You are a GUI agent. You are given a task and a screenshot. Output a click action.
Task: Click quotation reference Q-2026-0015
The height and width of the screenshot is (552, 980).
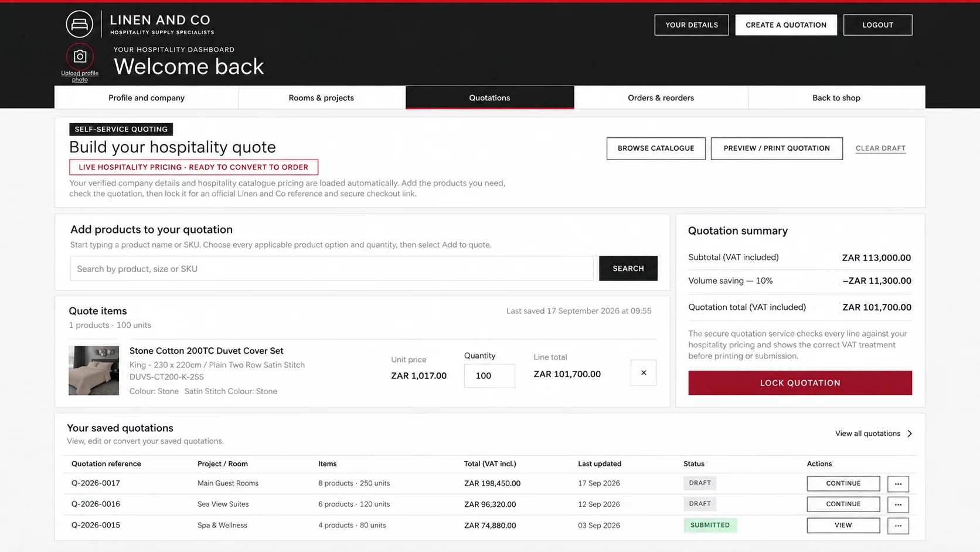[96, 525]
